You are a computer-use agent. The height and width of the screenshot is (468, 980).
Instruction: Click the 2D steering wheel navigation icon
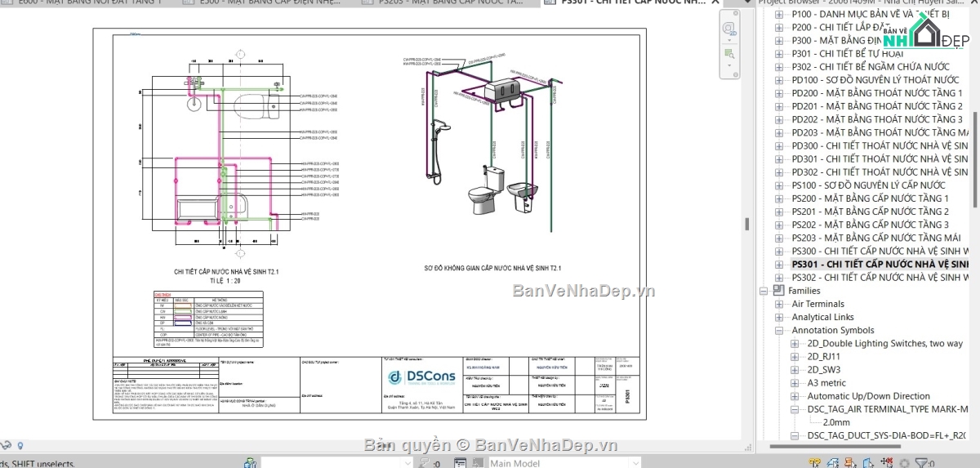729,28
